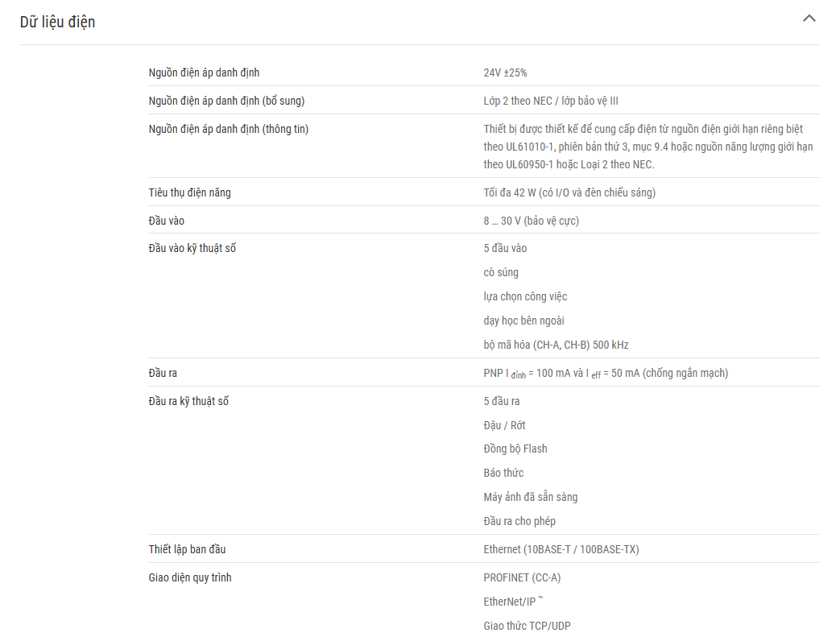840x637 pixels.
Task: Click the bộ mã hóa 500 kHz entry
Action: click(556, 345)
